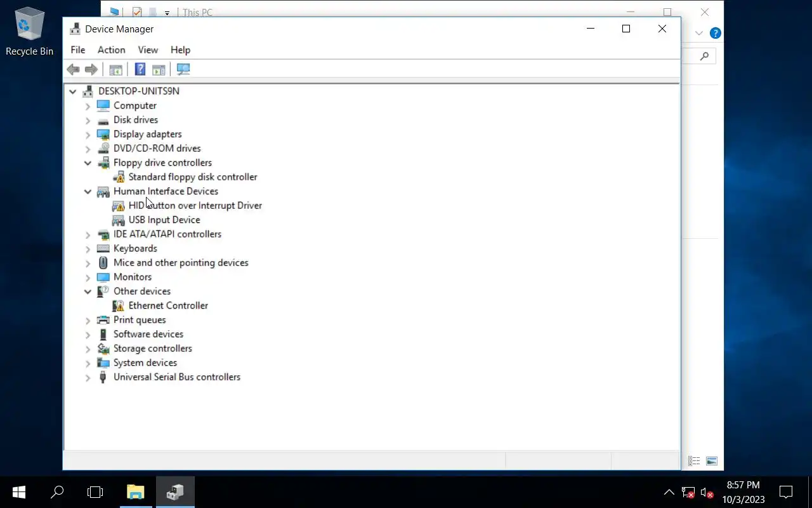Click the Software devices icon
The image size is (812, 508).
point(103,334)
